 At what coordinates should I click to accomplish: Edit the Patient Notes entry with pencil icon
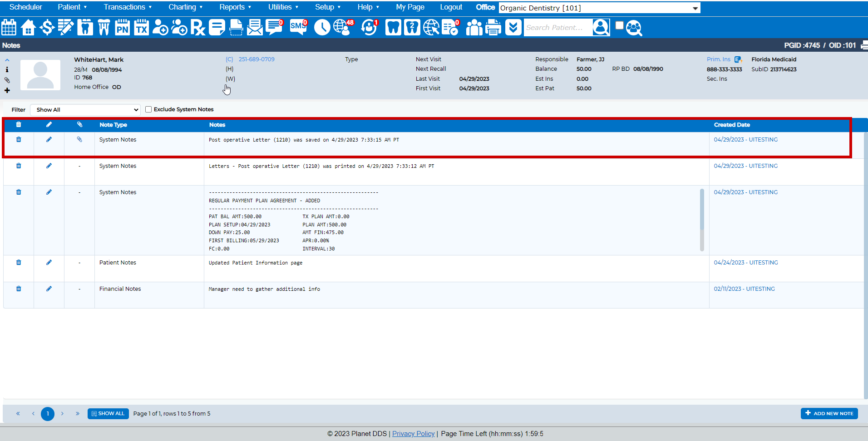tap(49, 262)
